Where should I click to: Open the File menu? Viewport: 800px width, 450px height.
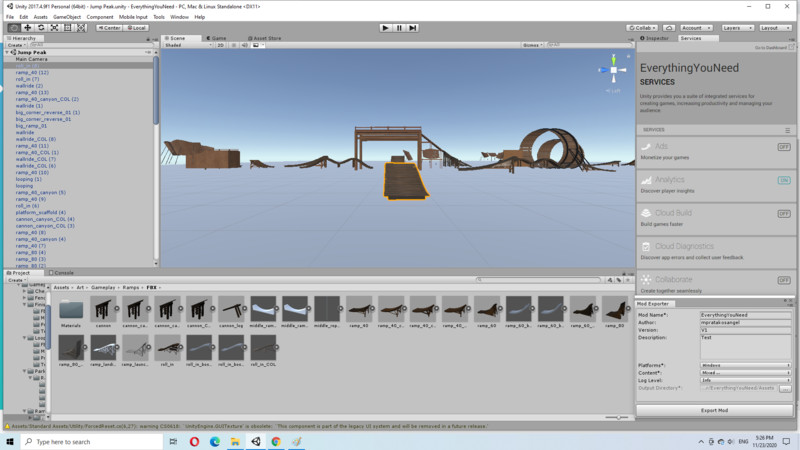[10, 17]
